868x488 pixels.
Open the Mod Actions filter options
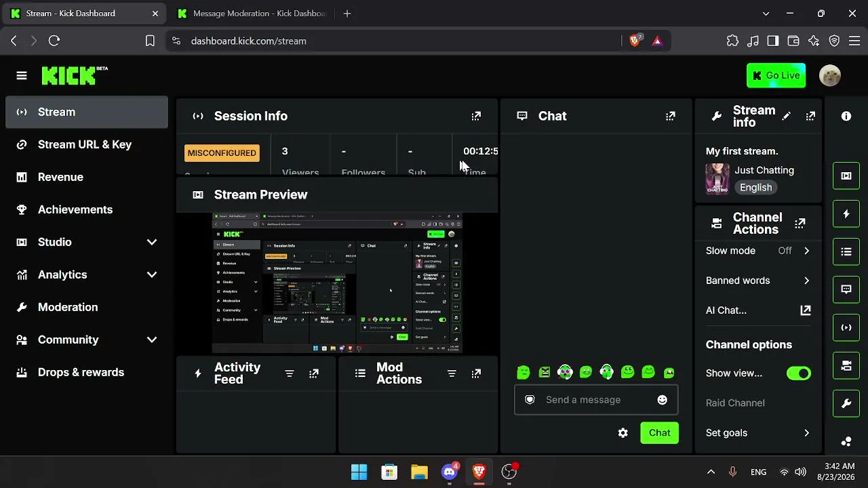[452, 373]
